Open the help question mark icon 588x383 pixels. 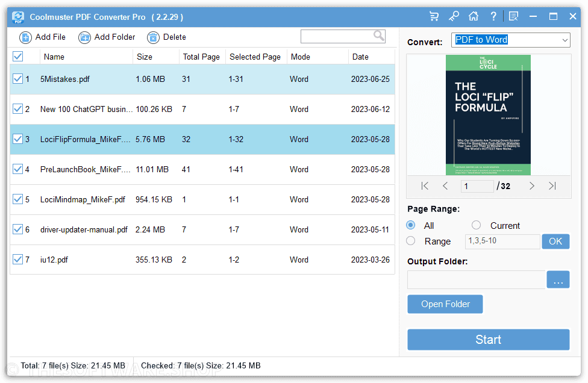[493, 16]
